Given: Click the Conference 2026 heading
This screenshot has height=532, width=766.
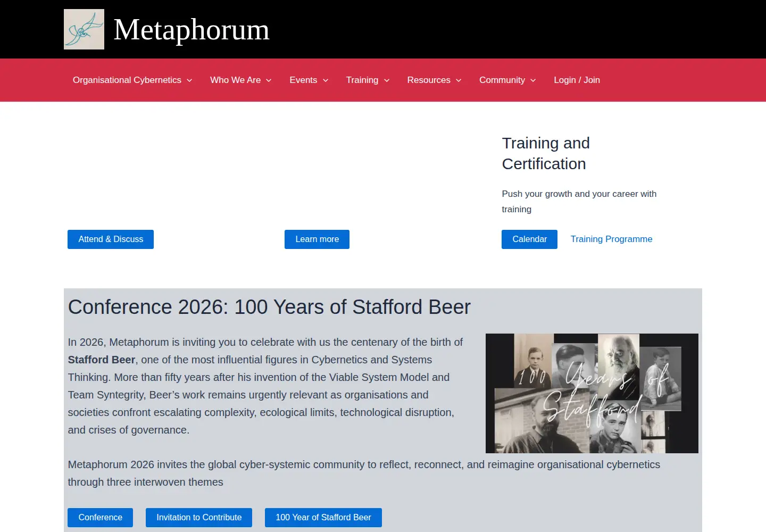Looking at the screenshot, I should coord(269,307).
